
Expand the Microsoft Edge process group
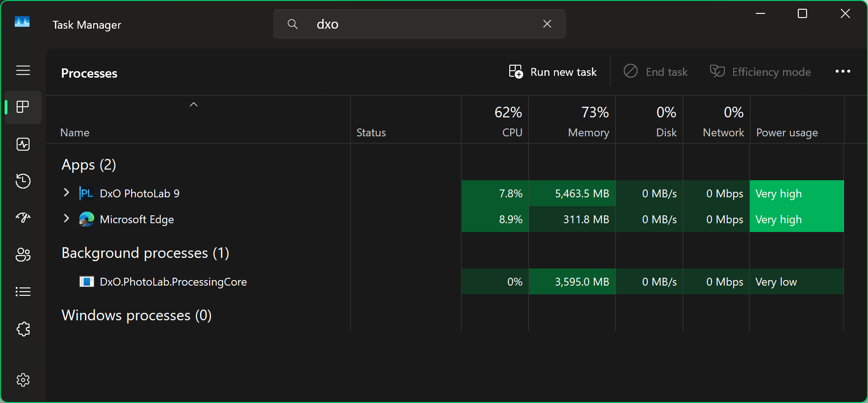click(66, 219)
